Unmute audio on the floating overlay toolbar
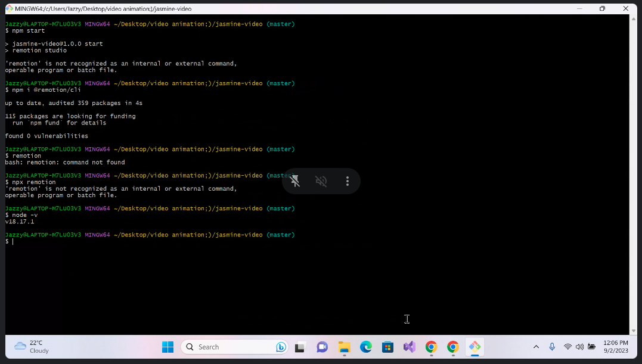 [321, 181]
